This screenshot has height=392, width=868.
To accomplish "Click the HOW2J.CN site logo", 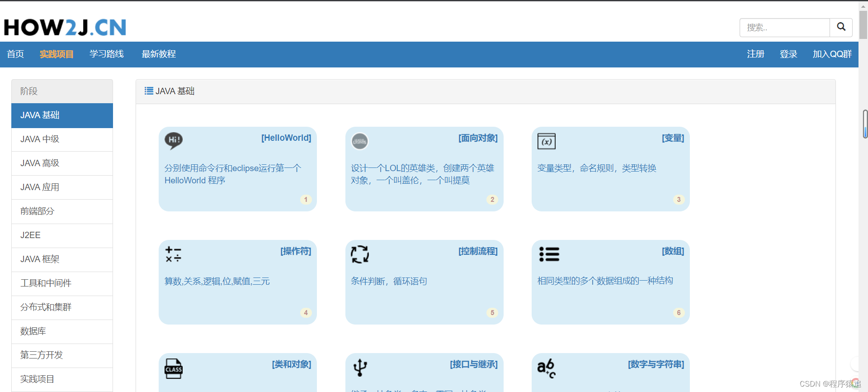I will tap(65, 27).
